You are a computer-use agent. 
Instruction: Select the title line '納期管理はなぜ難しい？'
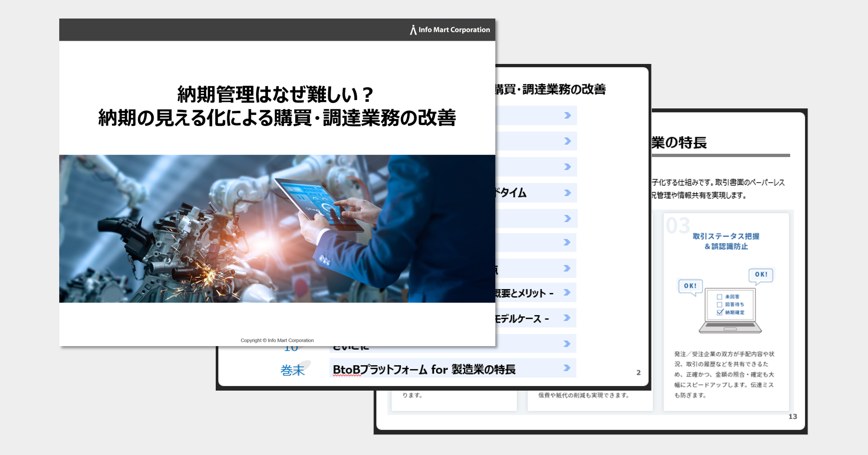[276, 95]
